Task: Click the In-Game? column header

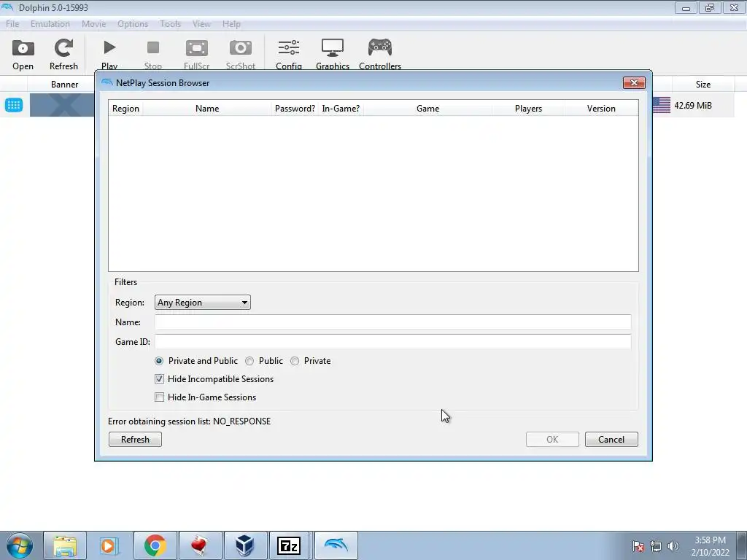Action: coord(341,109)
